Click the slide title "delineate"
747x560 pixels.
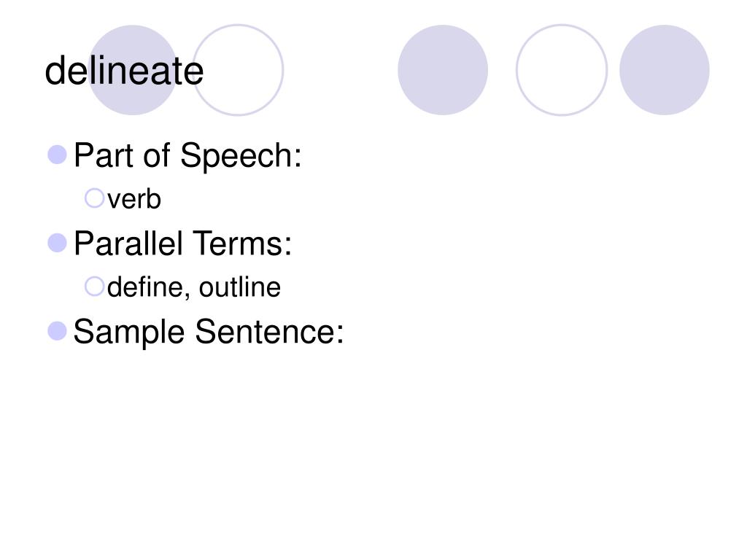[124, 71]
